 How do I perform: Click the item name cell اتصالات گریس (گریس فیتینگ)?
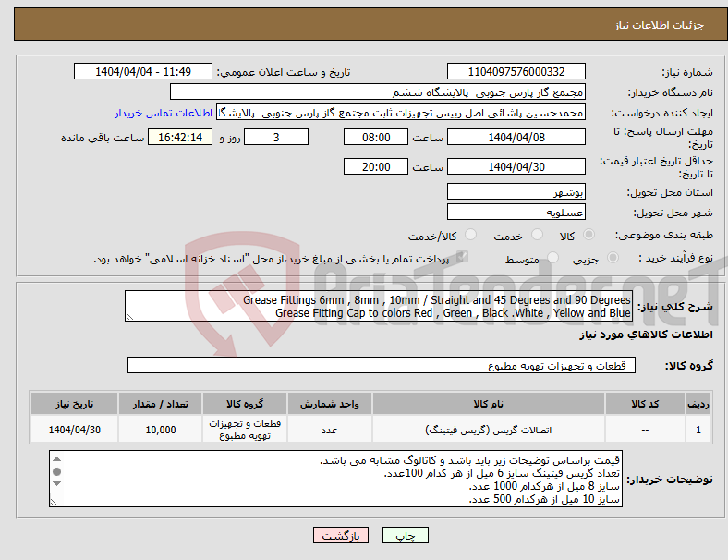488,430
